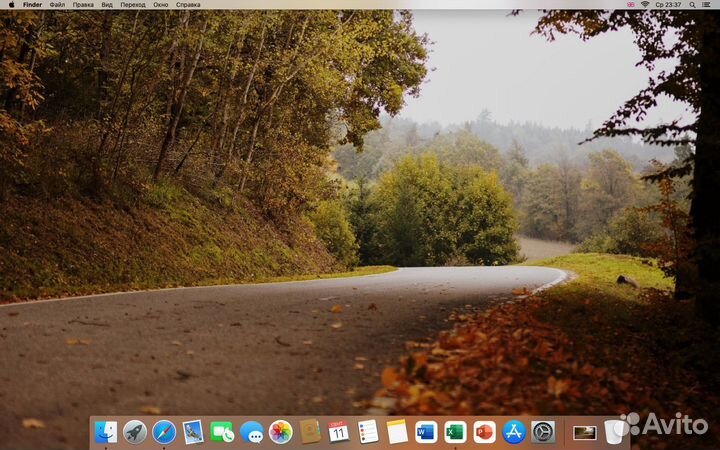
Task: Open the Finder menu in menu bar
Action: click(33, 5)
